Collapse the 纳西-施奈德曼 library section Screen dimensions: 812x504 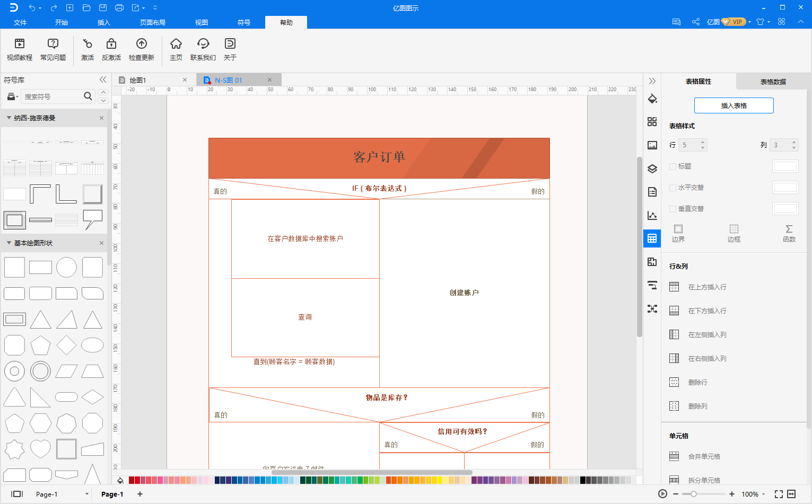click(9, 118)
